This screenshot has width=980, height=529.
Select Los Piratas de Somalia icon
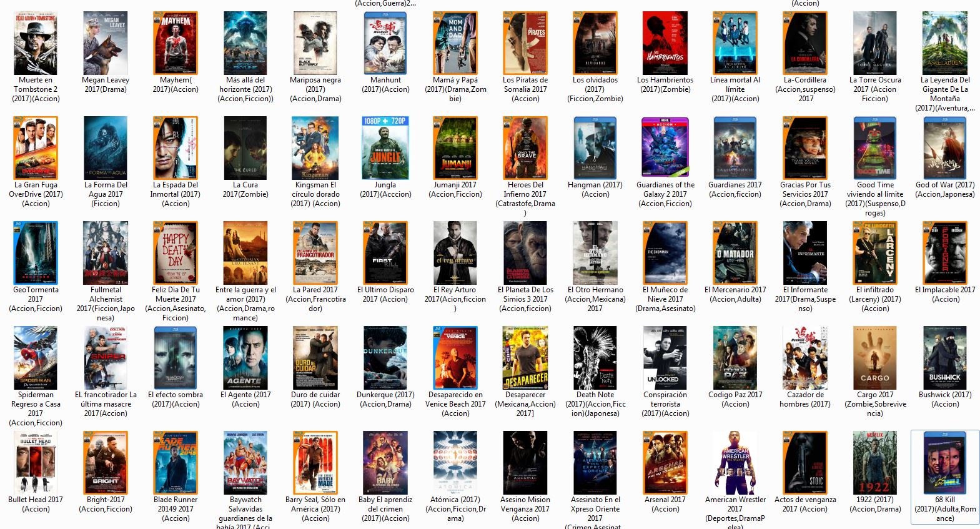[525, 43]
